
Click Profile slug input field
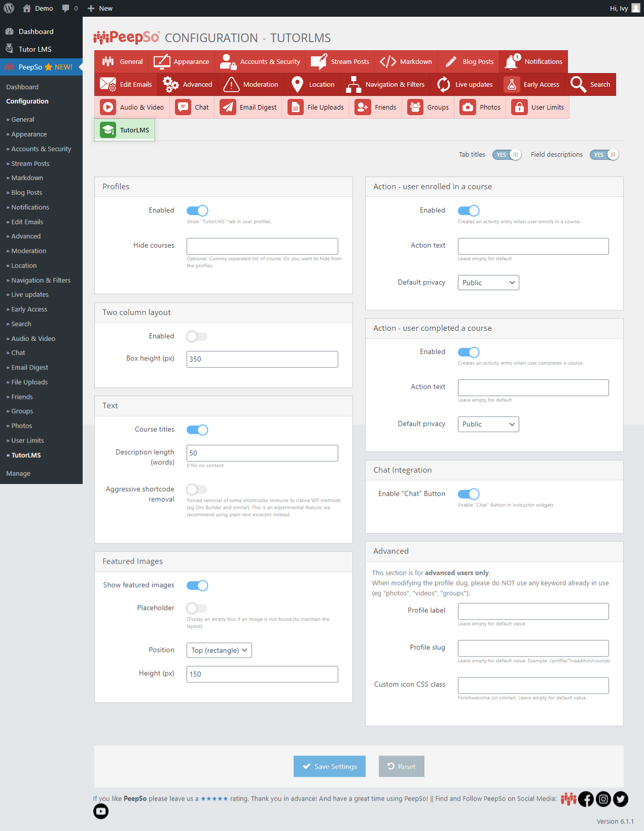pos(533,648)
